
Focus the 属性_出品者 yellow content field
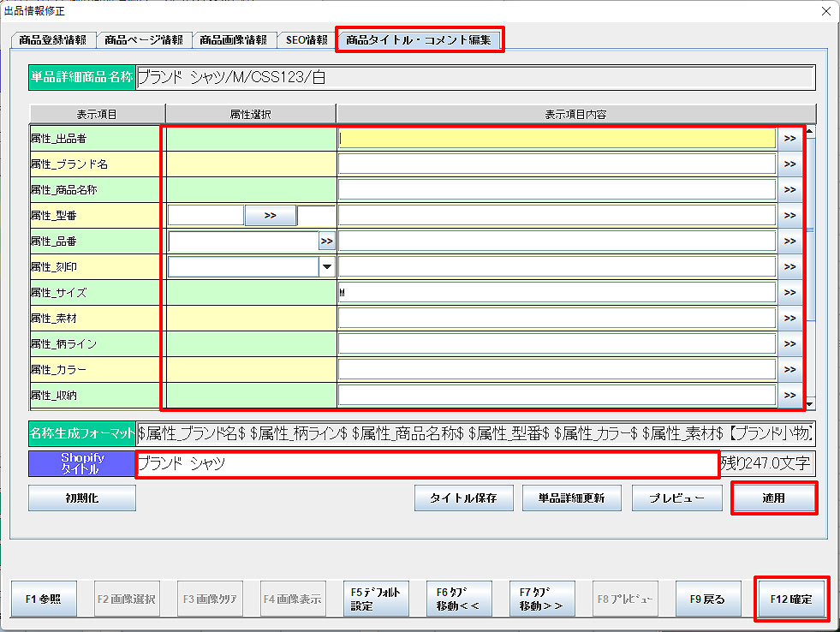pos(557,138)
